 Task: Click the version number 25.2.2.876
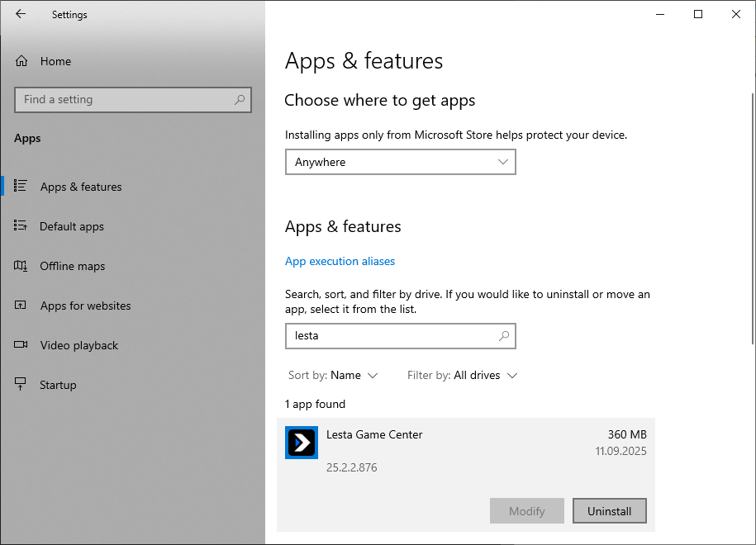(351, 467)
